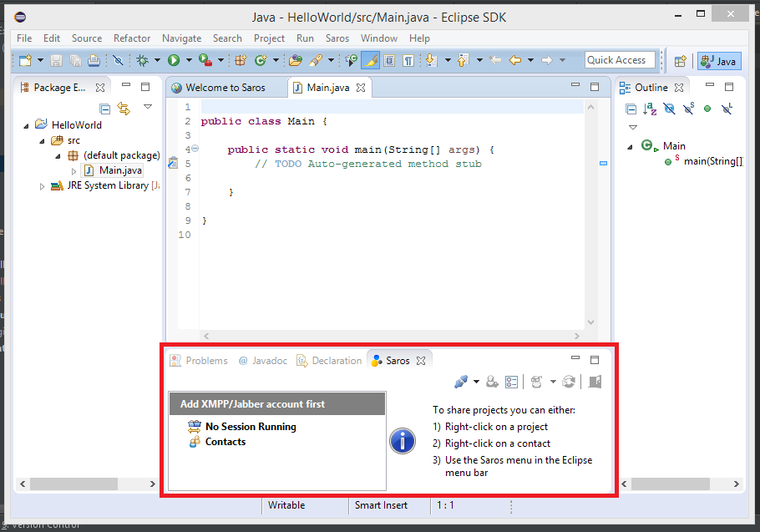Collapse the HelloWorld project node
The image size is (760, 532).
click(x=26, y=126)
